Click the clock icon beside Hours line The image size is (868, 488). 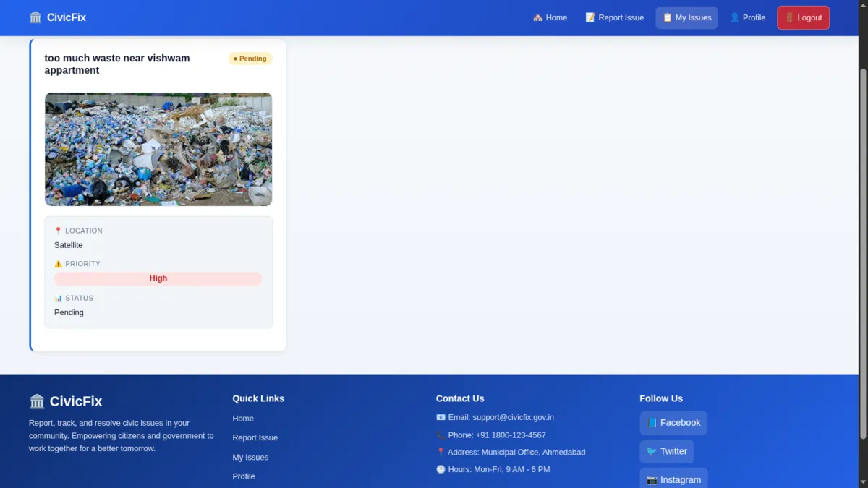(x=441, y=469)
